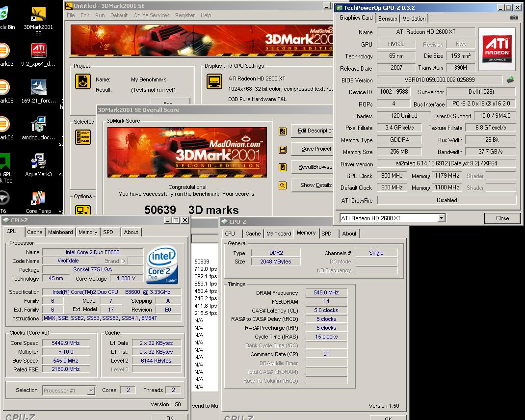The height and width of the screenshot is (420, 525).
Task: Click the 719.0 fps result row
Action: (x=206, y=269)
